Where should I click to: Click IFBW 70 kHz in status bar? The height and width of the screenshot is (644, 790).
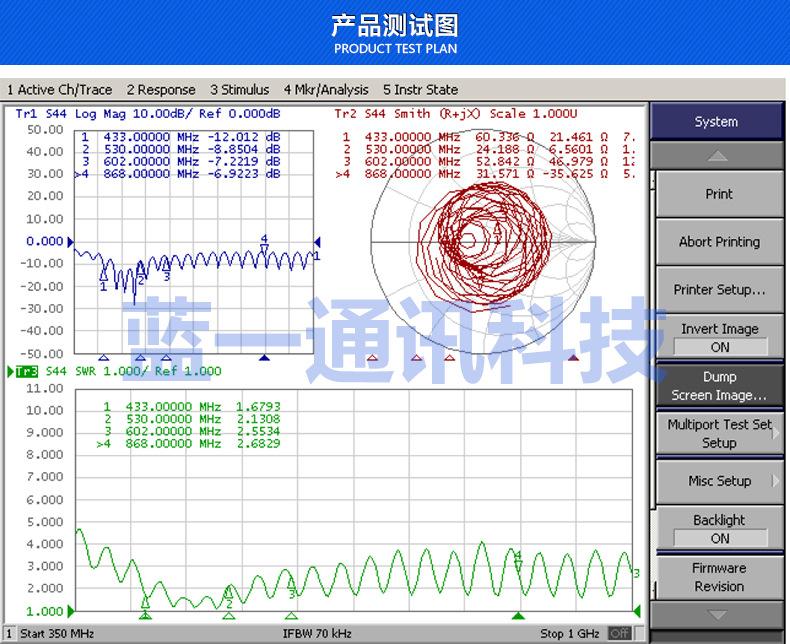tap(317, 633)
